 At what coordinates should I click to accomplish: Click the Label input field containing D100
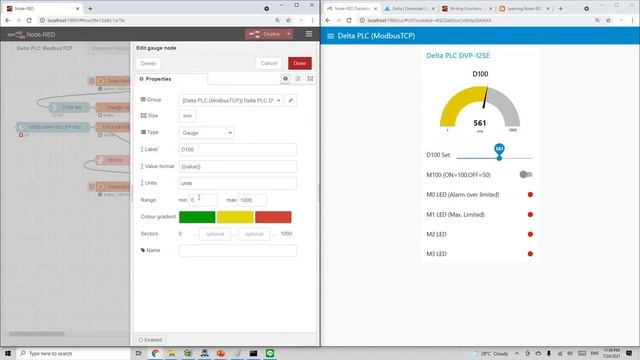(x=238, y=150)
